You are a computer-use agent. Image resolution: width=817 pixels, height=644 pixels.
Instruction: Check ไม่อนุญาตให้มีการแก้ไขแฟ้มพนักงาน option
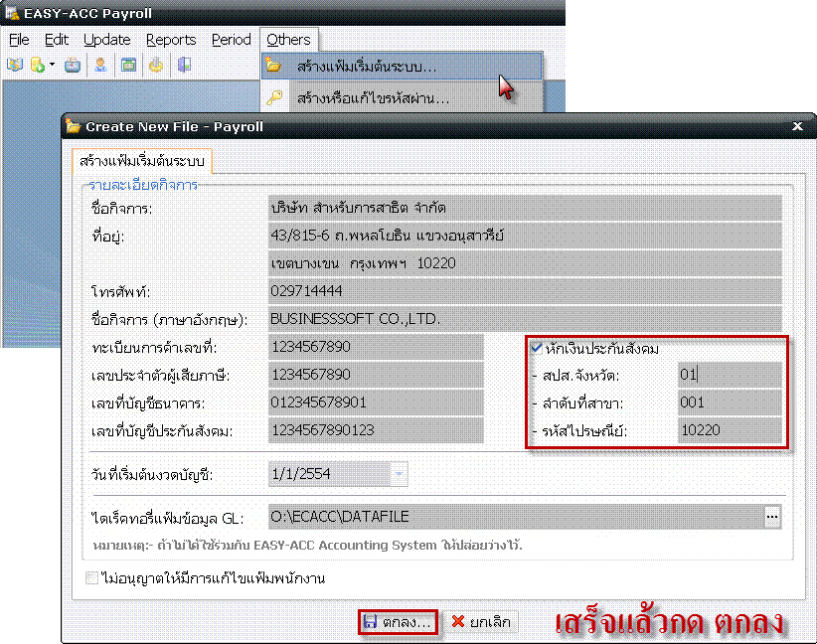point(92,577)
